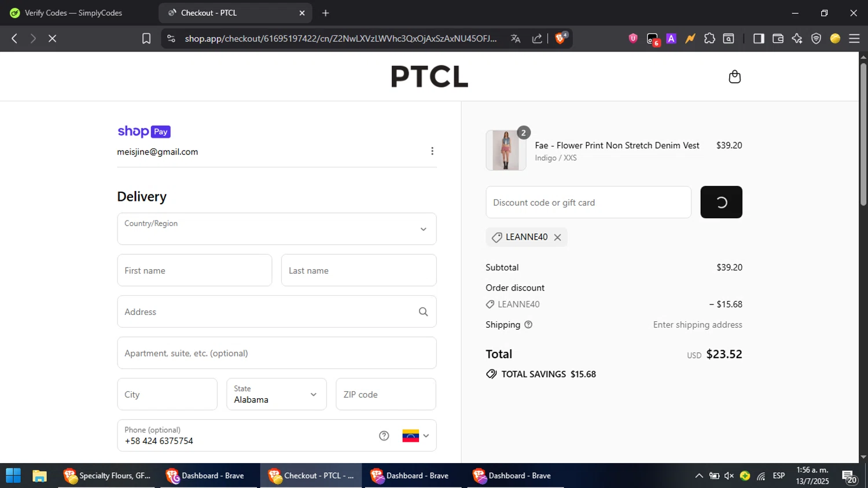
Task: View site information icon in address bar
Action: coord(171,38)
